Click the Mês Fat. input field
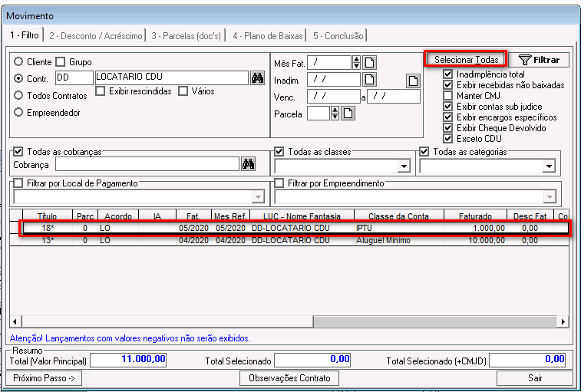This screenshot has height=392, width=581. click(x=329, y=63)
